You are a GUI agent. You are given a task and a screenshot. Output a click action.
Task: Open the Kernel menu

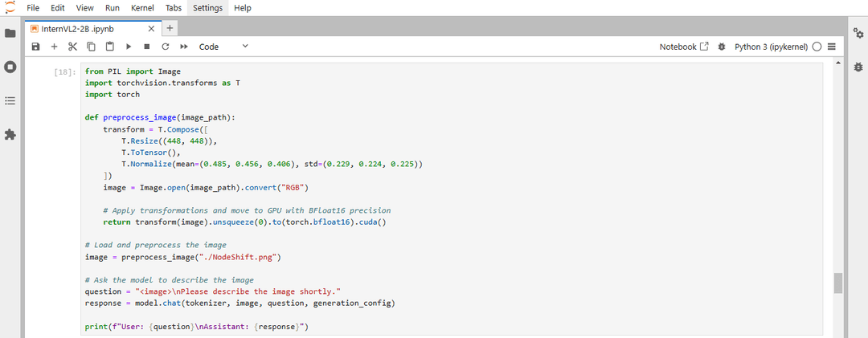(143, 8)
